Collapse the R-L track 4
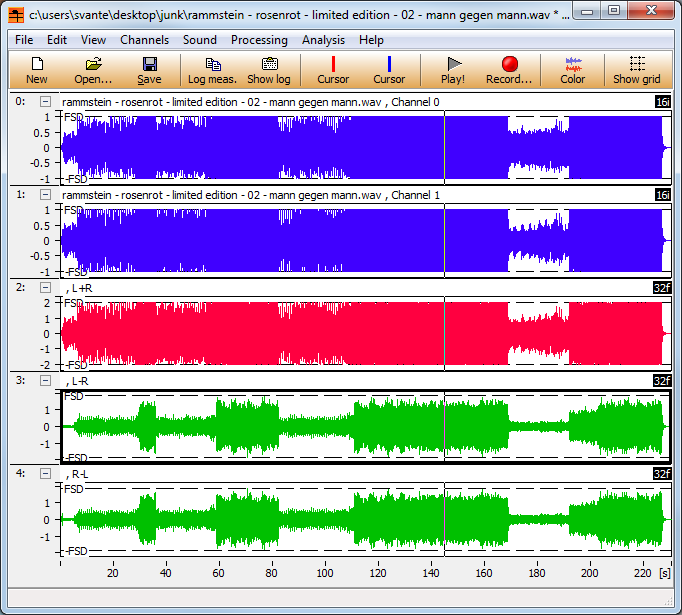Screen dimensions: 682x615 point(45,474)
